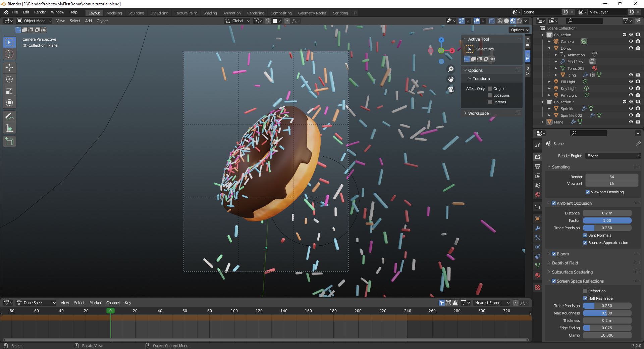Activate the Rotate tool
644x349 pixels.
[9, 79]
